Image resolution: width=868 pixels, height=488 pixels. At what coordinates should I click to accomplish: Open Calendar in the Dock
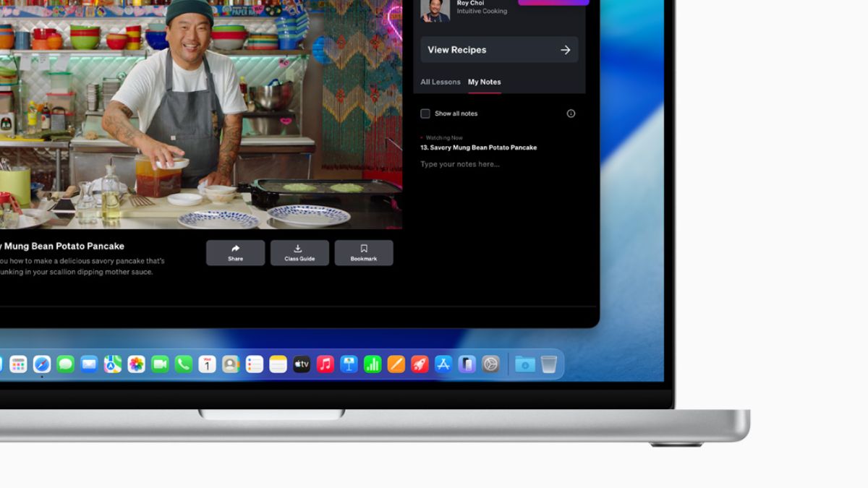(207, 364)
